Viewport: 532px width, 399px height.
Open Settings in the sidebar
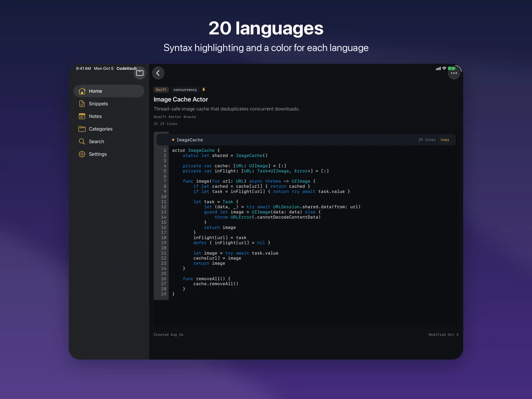pos(109,154)
